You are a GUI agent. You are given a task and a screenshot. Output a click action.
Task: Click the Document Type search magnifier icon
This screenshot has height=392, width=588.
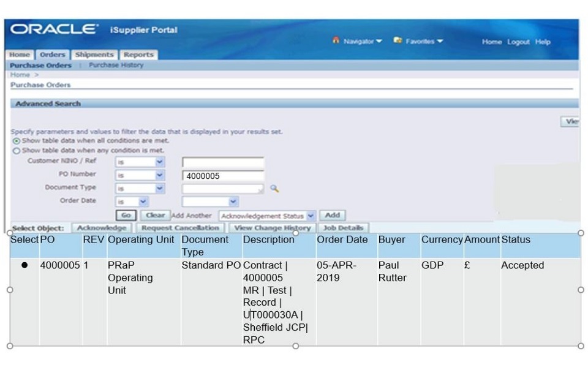tap(274, 189)
